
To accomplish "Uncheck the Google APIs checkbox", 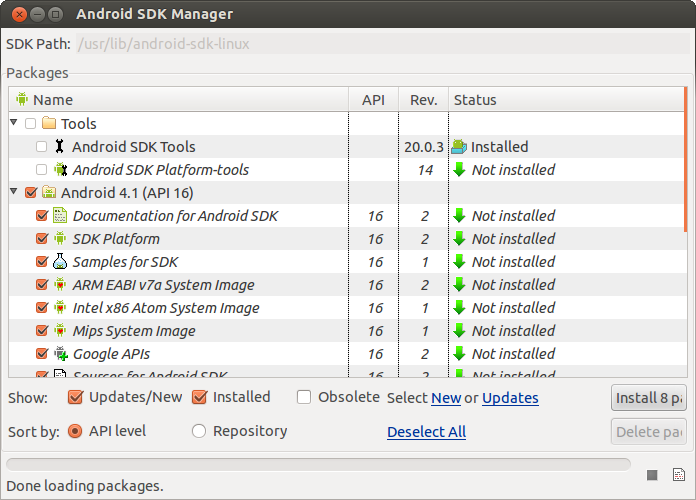I will click(42, 353).
